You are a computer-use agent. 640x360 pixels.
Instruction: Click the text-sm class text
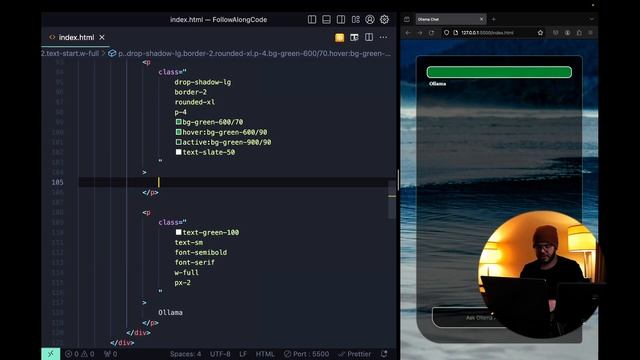tap(189, 242)
